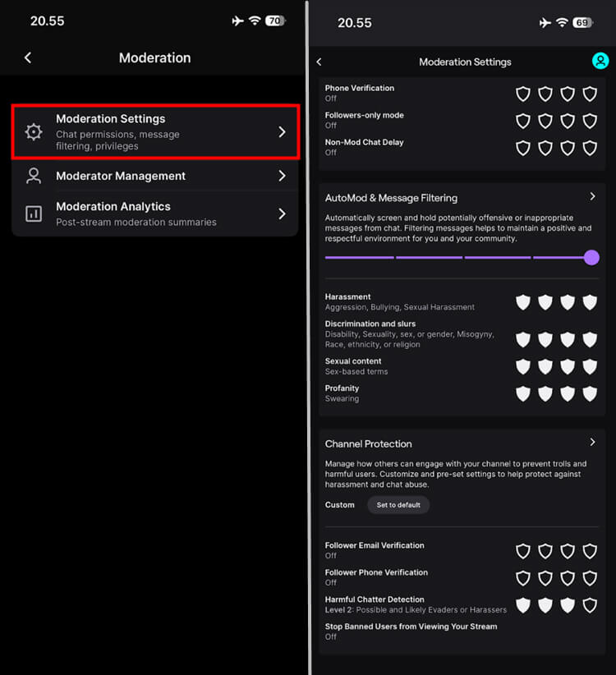The image size is (616, 675).
Task: Open the Channel Protection section chevron
Action: click(592, 442)
